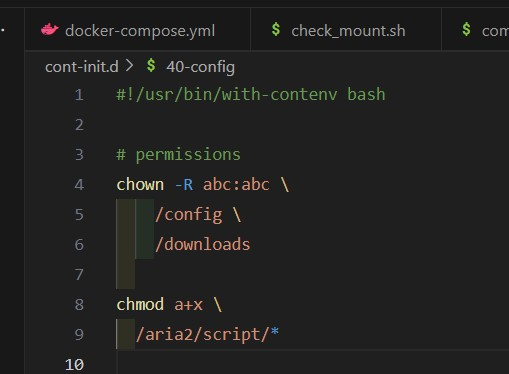Click the shell icon on check_mount.sh tab

coord(276,29)
